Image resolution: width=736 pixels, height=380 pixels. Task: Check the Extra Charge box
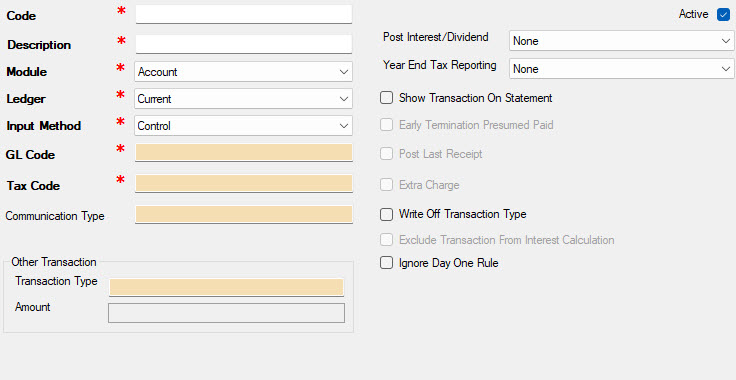(386, 185)
